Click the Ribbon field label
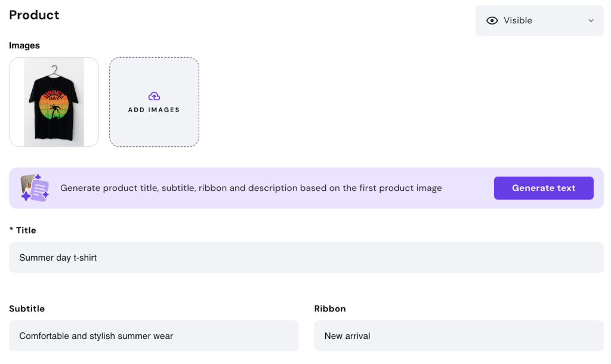The height and width of the screenshot is (364, 611). pos(330,309)
